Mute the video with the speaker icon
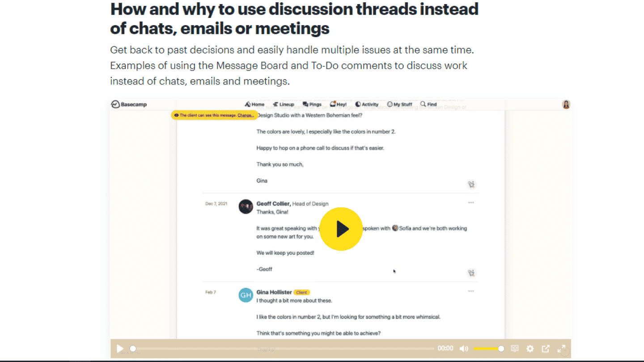This screenshot has height=362, width=644. click(464, 349)
